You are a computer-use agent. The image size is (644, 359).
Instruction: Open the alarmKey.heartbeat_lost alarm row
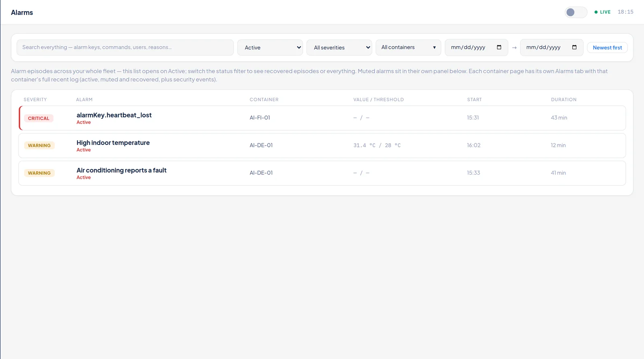[322, 118]
